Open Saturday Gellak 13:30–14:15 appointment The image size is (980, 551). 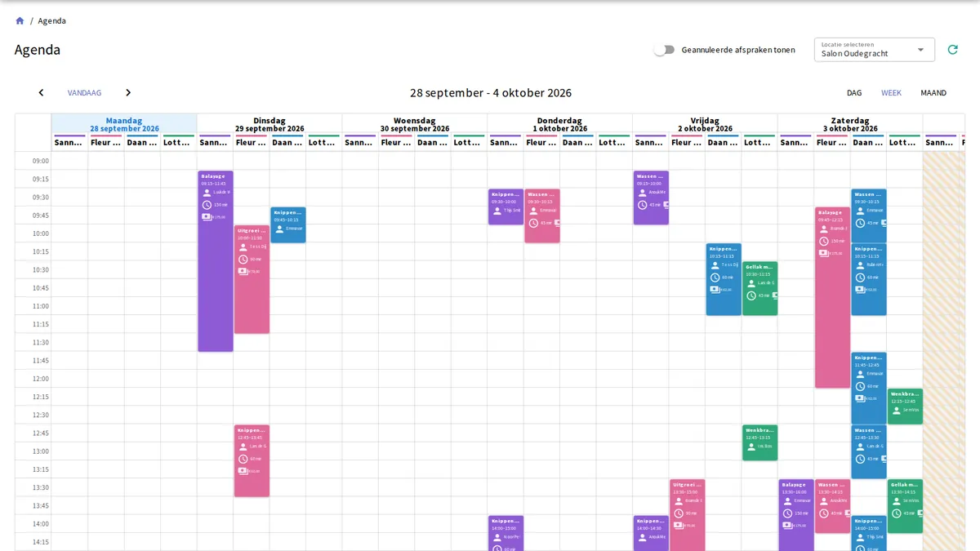click(905, 506)
